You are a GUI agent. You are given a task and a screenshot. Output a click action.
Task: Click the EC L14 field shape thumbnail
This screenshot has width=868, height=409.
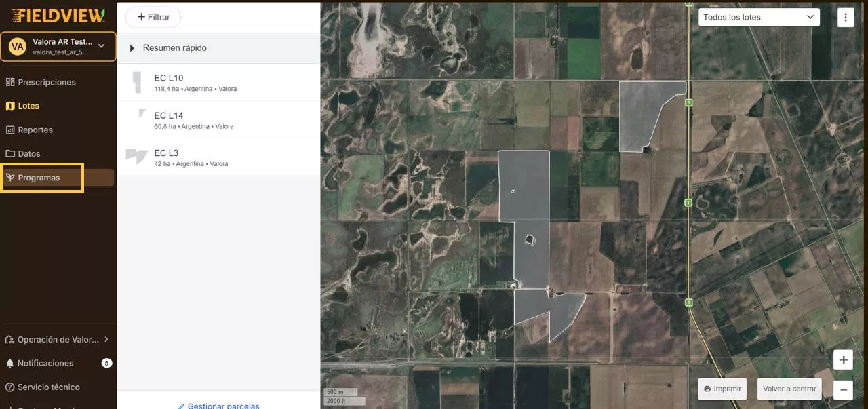pyautogui.click(x=142, y=113)
